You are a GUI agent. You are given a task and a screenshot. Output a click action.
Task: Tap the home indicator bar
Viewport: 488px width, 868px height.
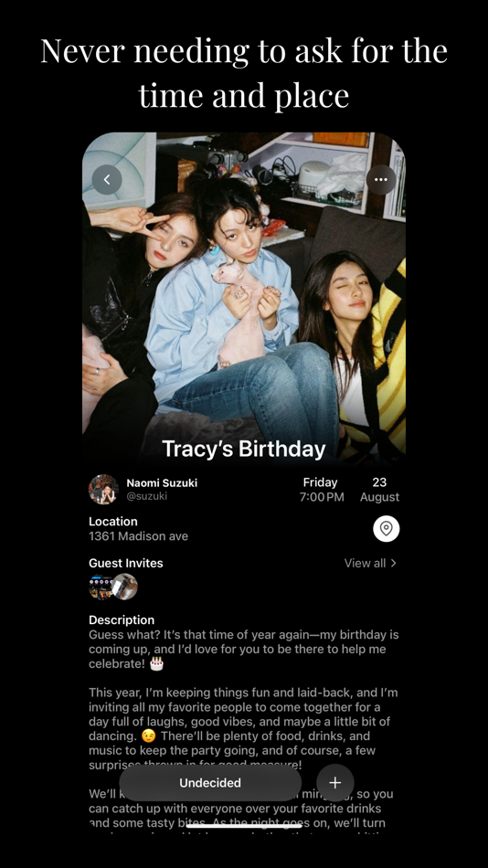[x=244, y=826]
